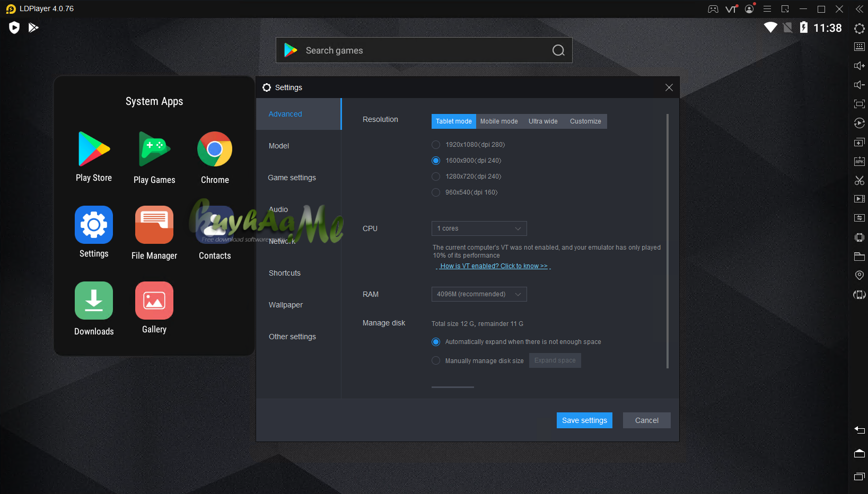Click the search magnifier icon
The width and height of the screenshot is (868, 494).
coord(558,50)
